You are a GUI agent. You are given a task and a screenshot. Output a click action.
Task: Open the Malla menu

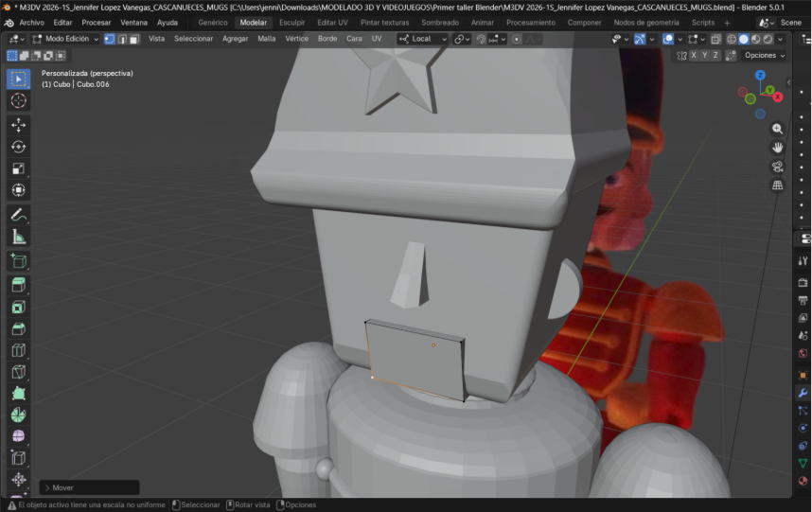(x=266, y=39)
